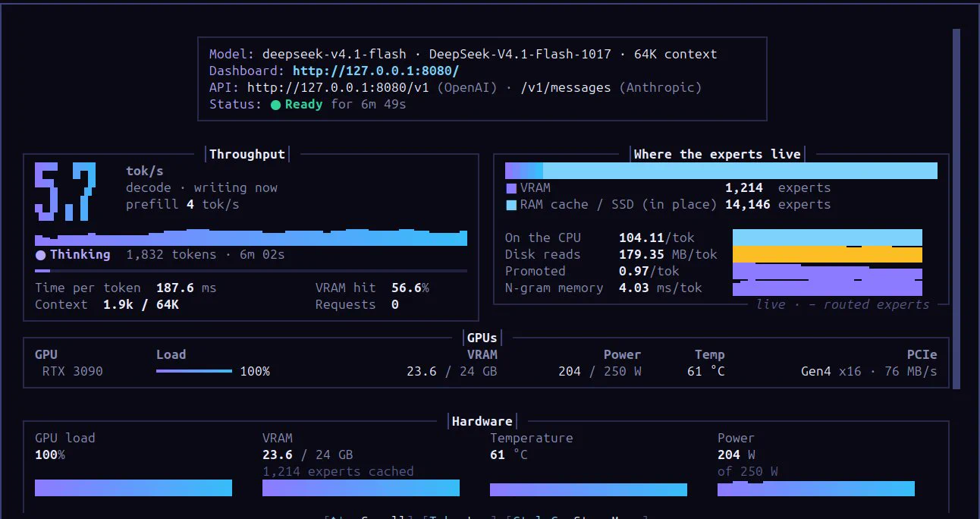The height and width of the screenshot is (519, 980).
Task: Click the Hardware Power gradient bar
Action: [x=816, y=488]
